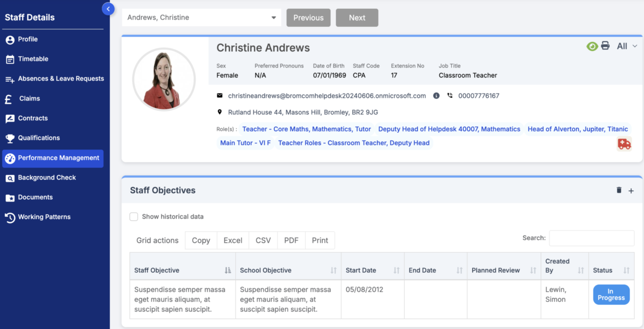Open the Main Tutor - VI F role link
Viewport: 644px width, 329px height.
245,143
